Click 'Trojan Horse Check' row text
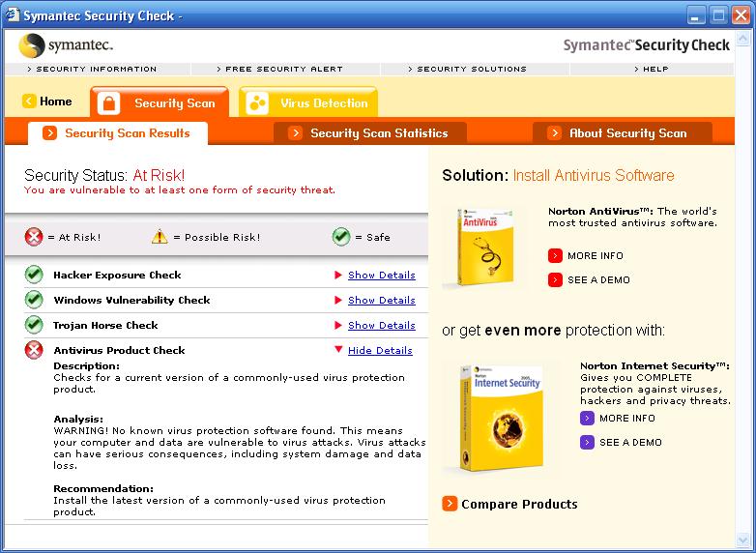 [x=105, y=325]
